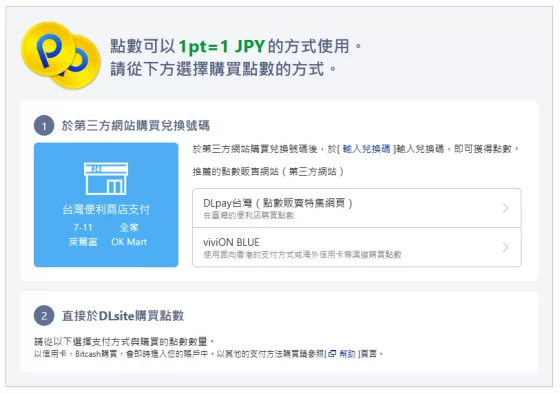Open the DLpay台灣 point sales page
Screen dimensions: 560x394
point(357,208)
